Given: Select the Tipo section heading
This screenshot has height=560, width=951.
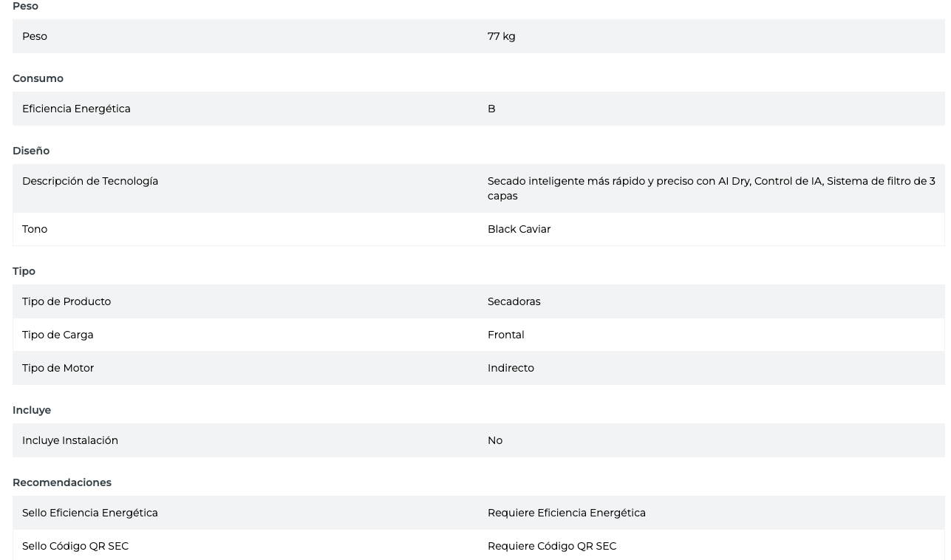Looking at the screenshot, I should pyautogui.click(x=24, y=271).
